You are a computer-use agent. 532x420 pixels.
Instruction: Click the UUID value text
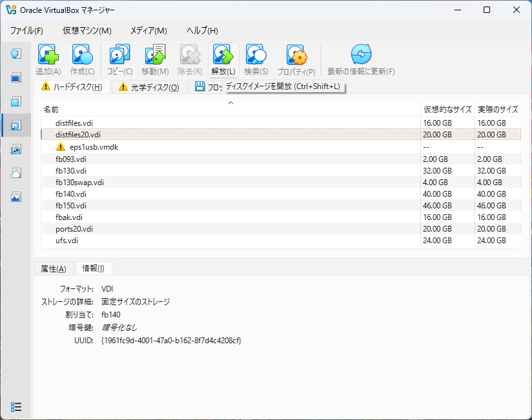click(171, 341)
